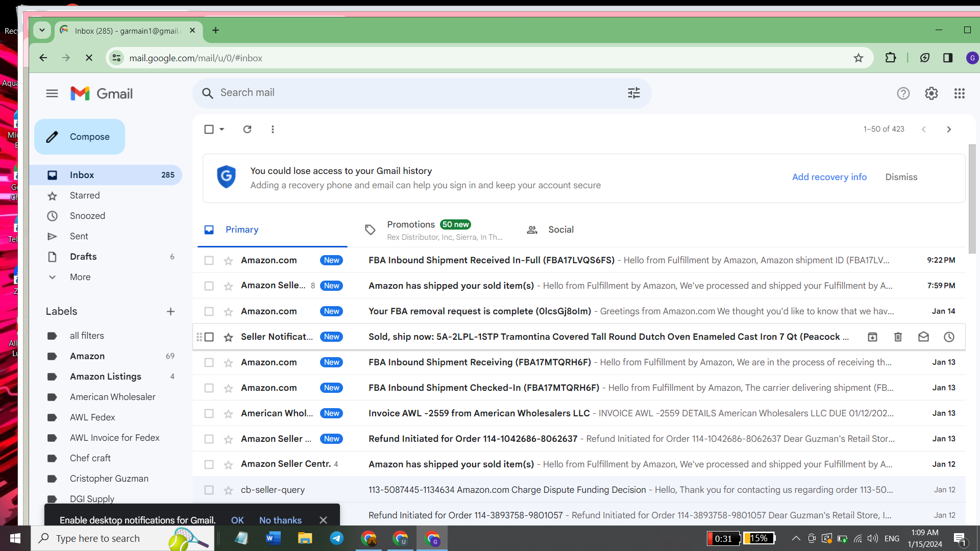Go to the next page of emails
The width and height of the screenshot is (980, 551).
949,129
